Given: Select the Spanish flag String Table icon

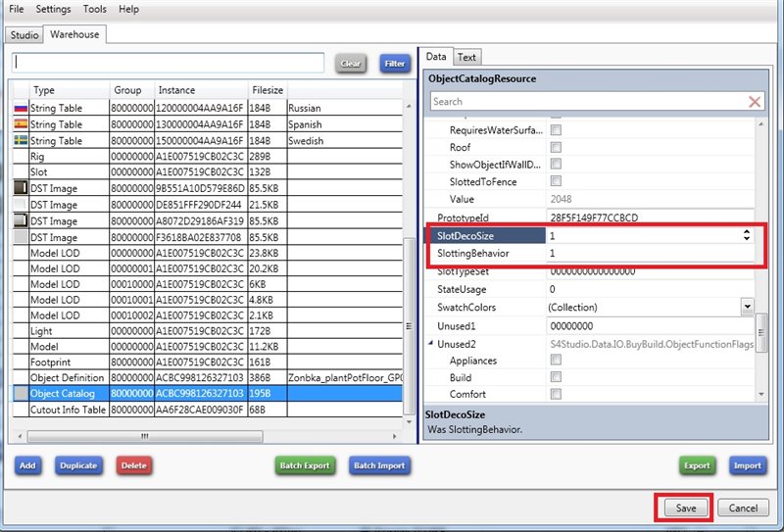Looking at the screenshot, I should [x=19, y=124].
